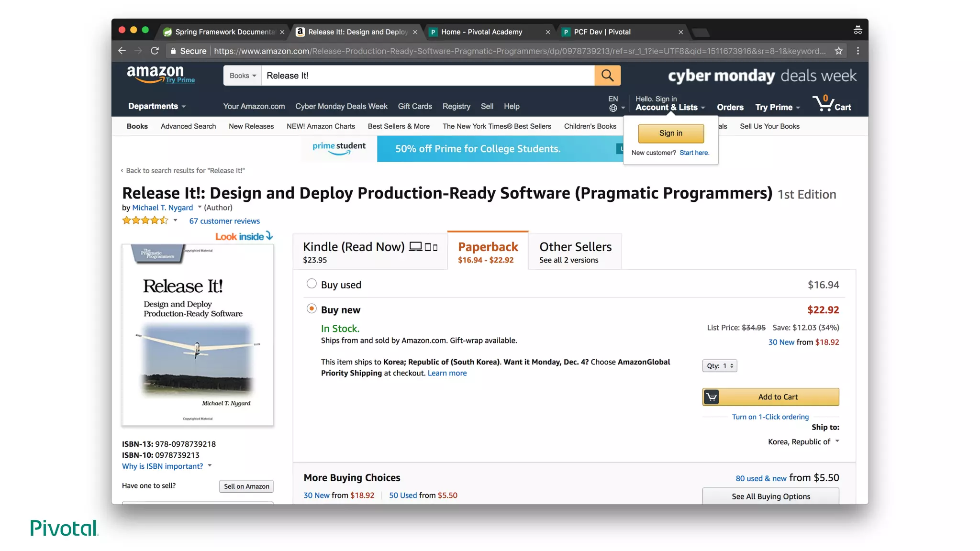Reload the page with the refresh icon
The height and width of the screenshot is (551, 980).
[155, 51]
